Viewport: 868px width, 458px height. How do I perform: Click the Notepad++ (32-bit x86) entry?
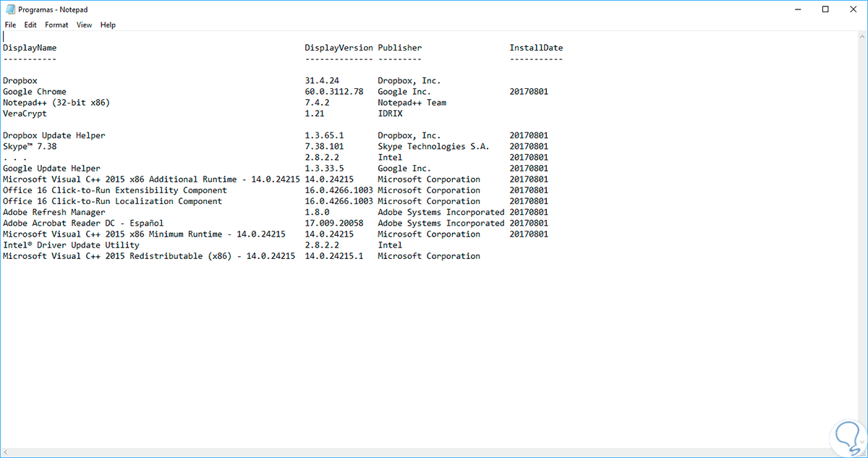tap(56, 103)
